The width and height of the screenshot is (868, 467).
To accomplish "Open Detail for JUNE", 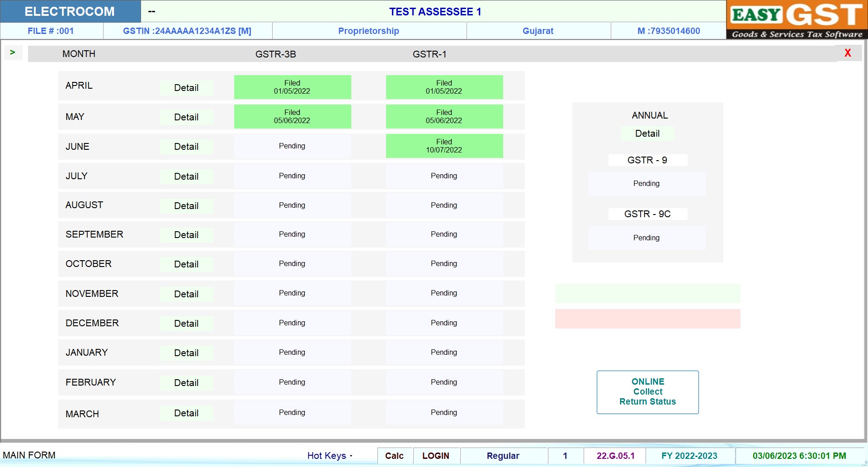I will pos(186,147).
